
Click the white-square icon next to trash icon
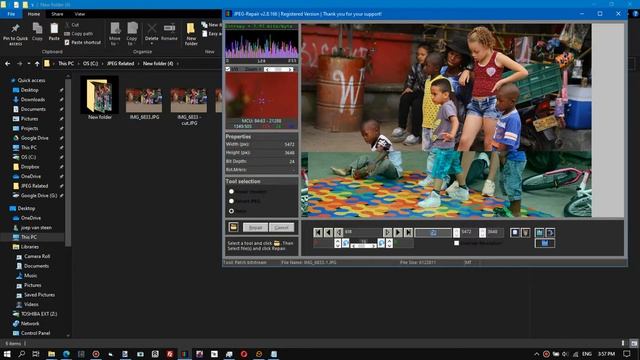[515, 232]
